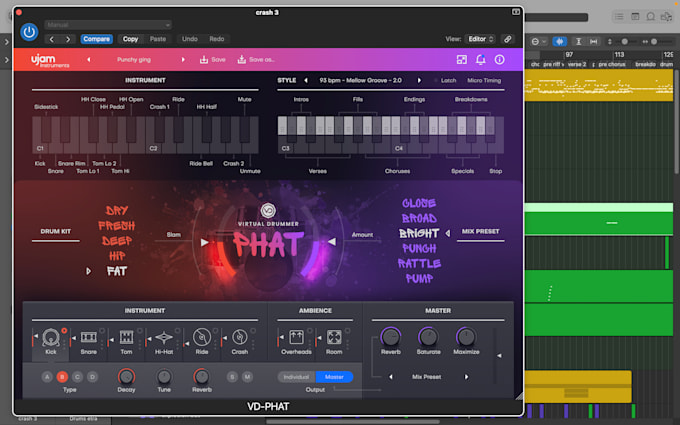
Task: Click the link chain icon
Action: pos(507,39)
